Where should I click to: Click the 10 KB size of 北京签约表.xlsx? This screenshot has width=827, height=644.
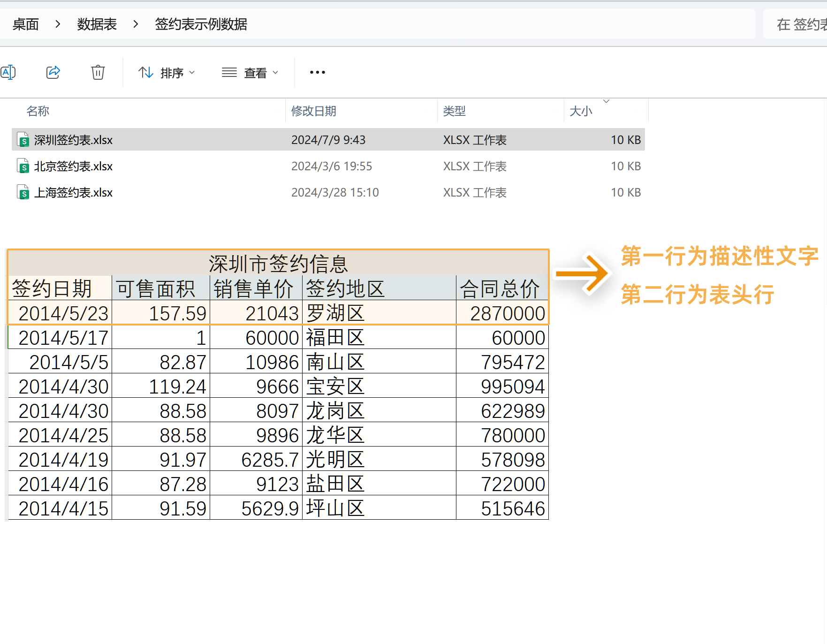click(626, 166)
